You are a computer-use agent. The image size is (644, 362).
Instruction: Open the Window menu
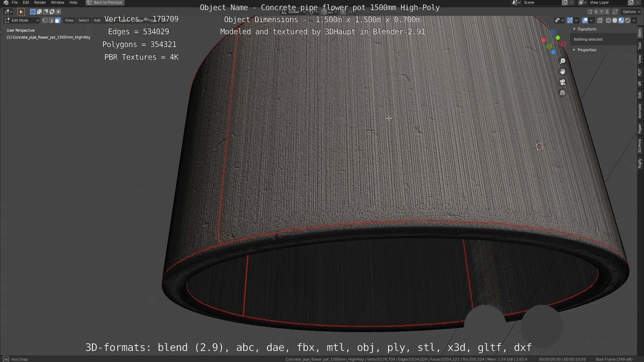(x=57, y=2)
